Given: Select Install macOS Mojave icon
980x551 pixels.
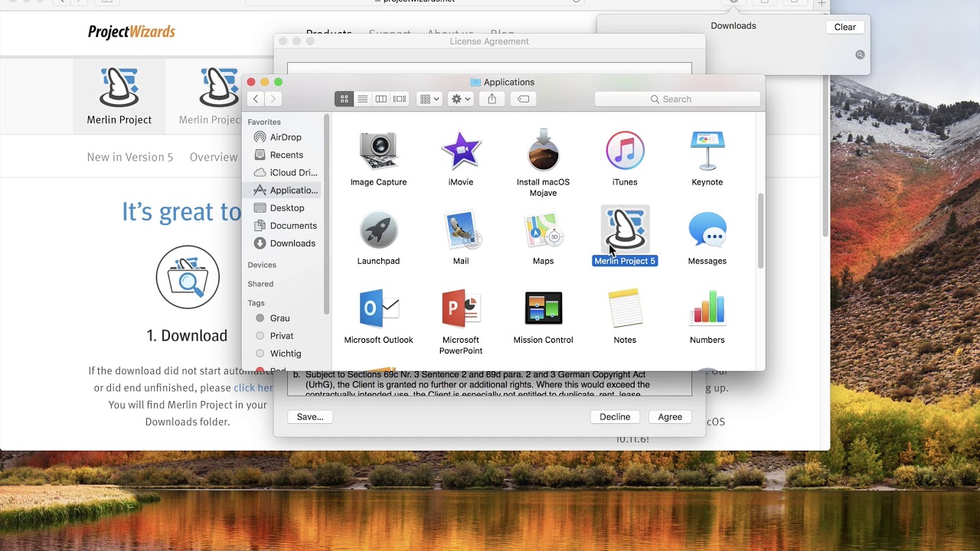Looking at the screenshot, I should [x=543, y=150].
